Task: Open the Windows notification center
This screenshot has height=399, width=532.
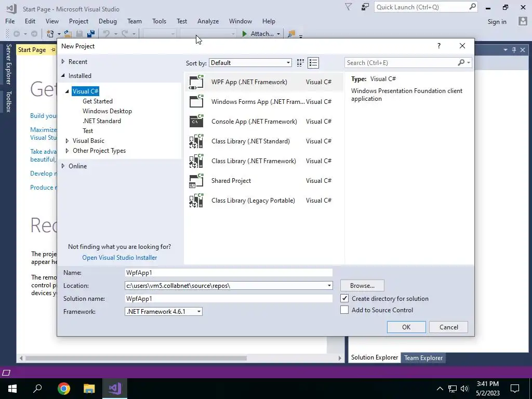Action: click(x=515, y=389)
